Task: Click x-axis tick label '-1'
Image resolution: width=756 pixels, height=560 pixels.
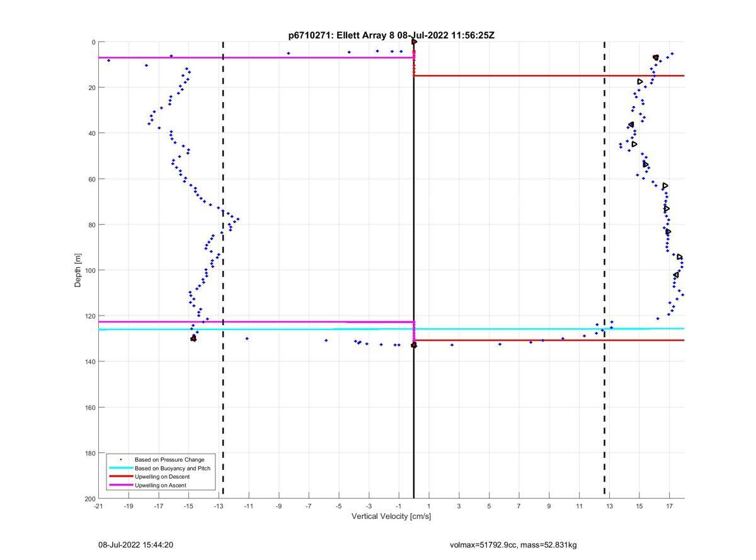Action: pyautogui.click(x=399, y=506)
